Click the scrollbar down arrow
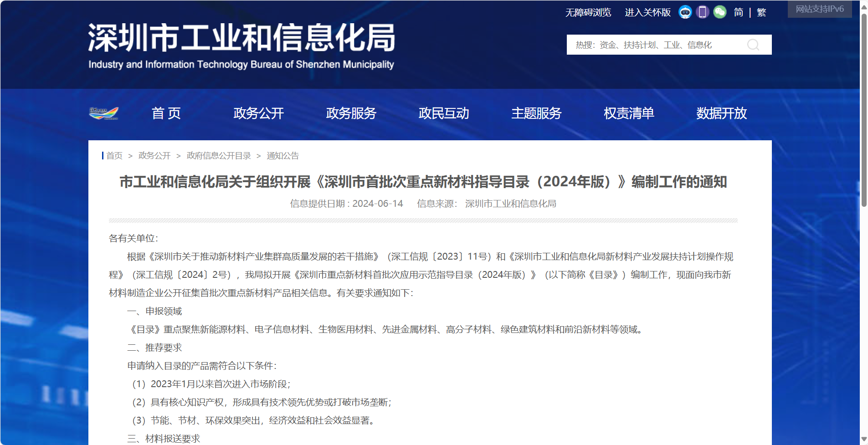This screenshot has height=445, width=868. [864, 439]
